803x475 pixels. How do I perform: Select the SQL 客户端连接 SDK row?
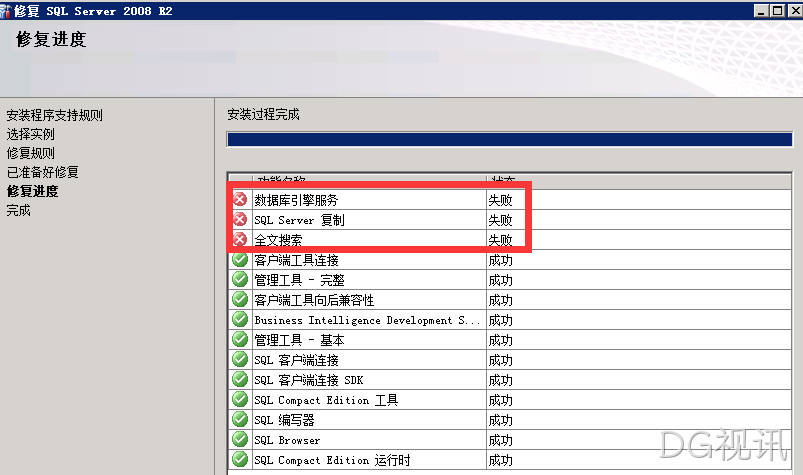coord(510,380)
